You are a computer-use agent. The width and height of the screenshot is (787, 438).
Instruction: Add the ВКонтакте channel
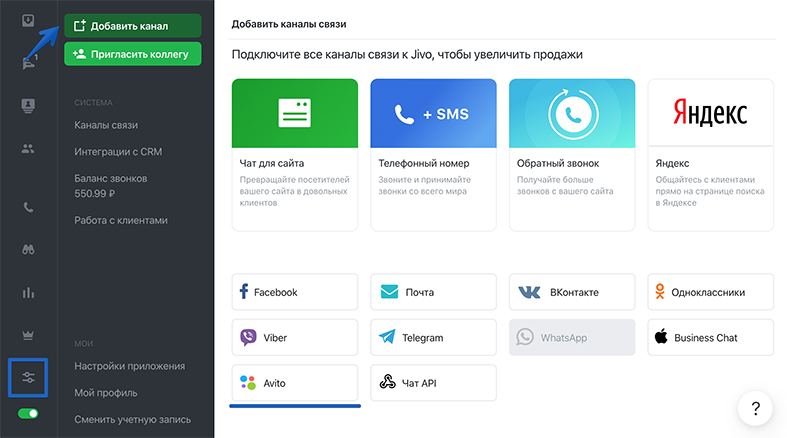pos(572,292)
